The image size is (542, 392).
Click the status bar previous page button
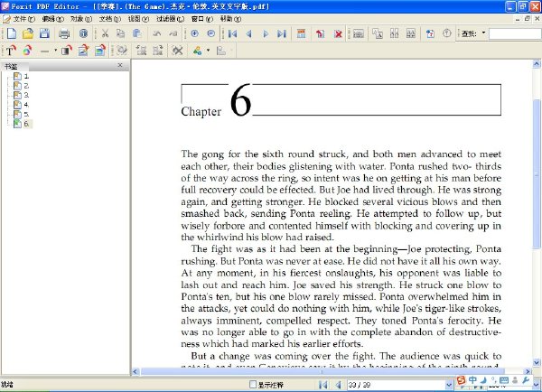click(x=339, y=385)
